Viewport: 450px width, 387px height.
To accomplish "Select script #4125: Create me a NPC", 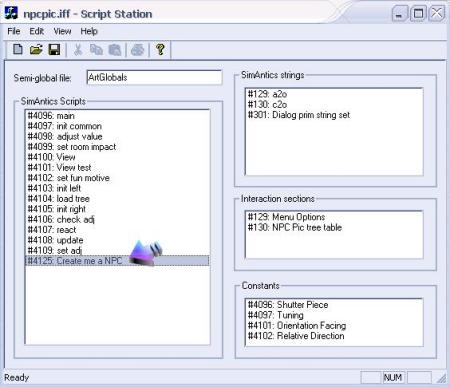I will pyautogui.click(x=117, y=261).
